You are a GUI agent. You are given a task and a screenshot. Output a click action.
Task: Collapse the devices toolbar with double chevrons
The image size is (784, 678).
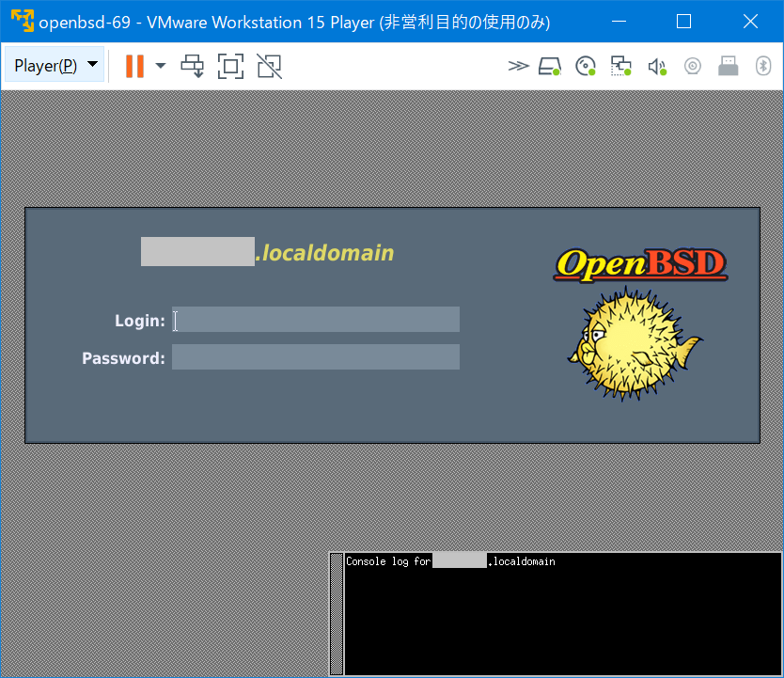[x=518, y=66]
